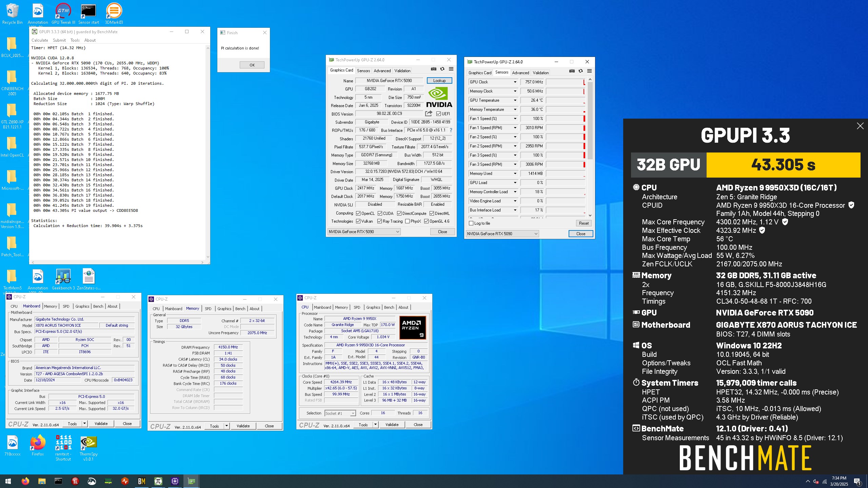Toggle DirectML checkbox
This screenshot has height=488, width=868.
(x=432, y=213)
